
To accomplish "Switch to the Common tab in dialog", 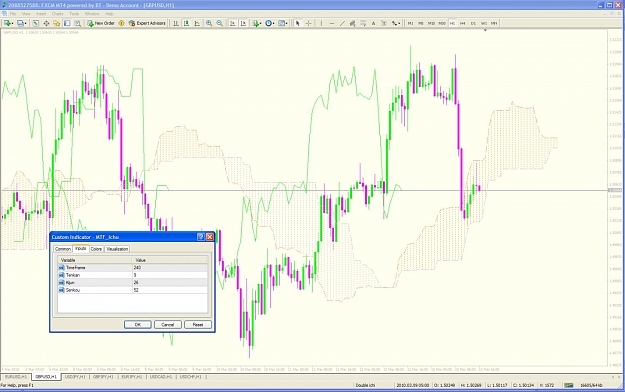I will coord(63,249).
